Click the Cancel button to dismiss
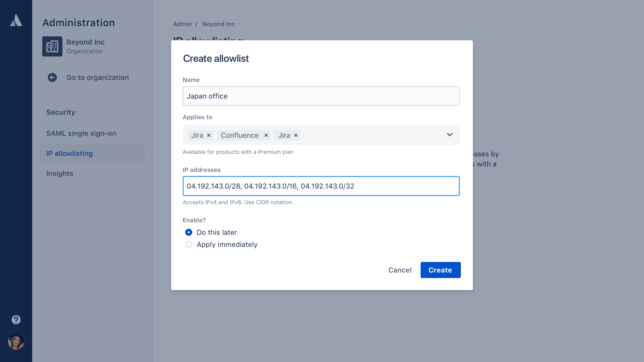This screenshot has width=644, height=362. (400, 270)
